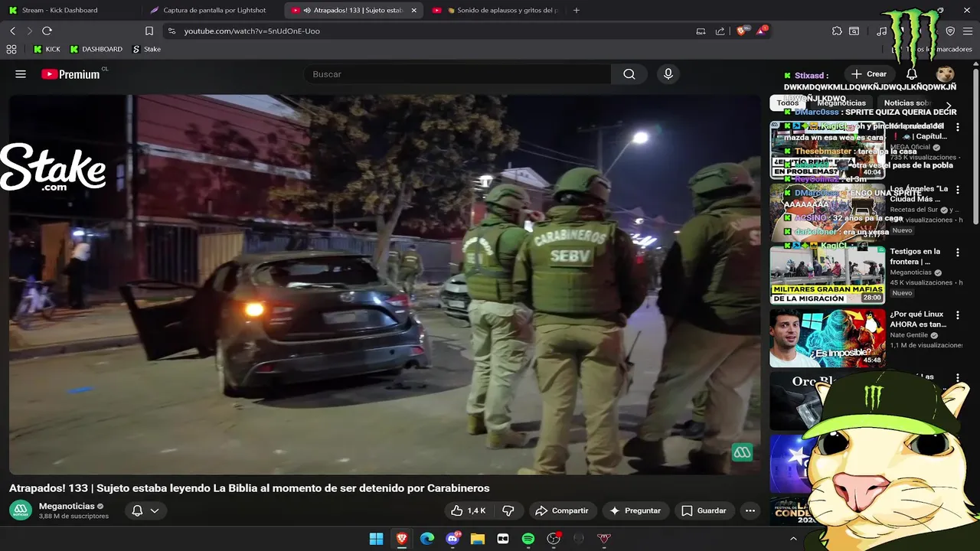Reload the page with the refresh icon
The image size is (980, 551).
[x=47, y=31]
